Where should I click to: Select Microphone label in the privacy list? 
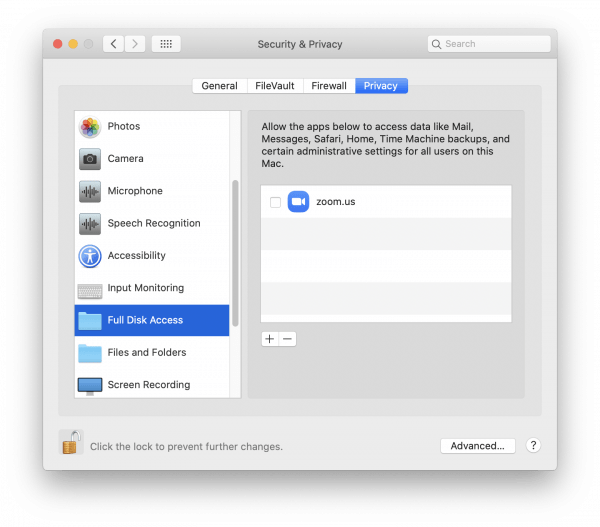135,191
